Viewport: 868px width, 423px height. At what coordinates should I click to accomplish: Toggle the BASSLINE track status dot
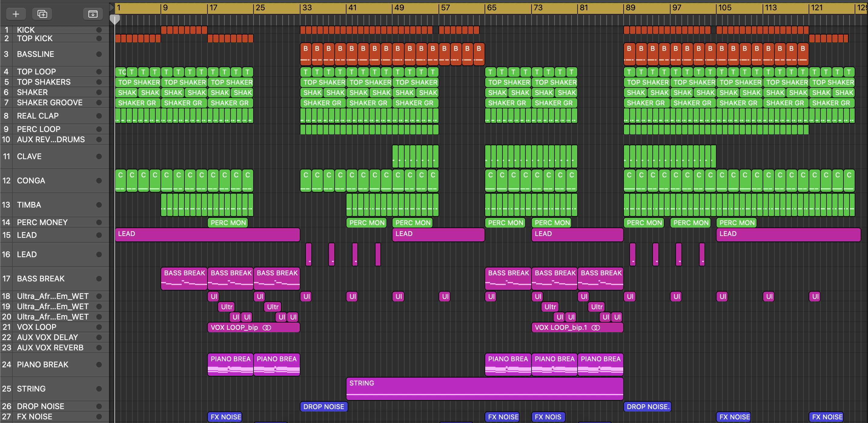point(99,54)
